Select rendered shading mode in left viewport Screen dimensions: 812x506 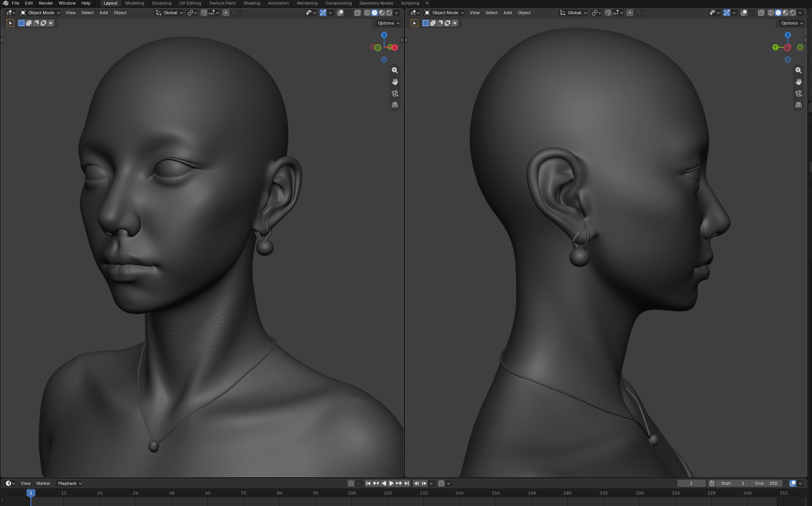389,13
